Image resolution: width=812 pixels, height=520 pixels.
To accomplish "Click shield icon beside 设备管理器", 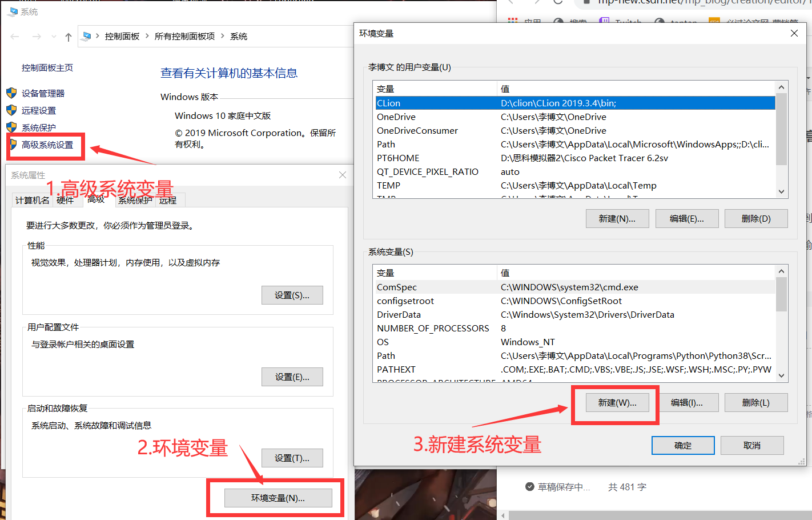I will [11, 93].
